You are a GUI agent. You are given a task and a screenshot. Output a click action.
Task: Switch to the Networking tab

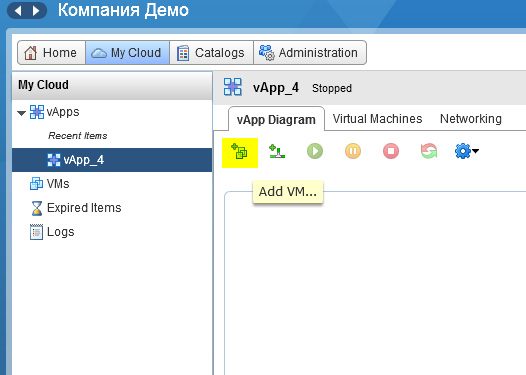pyautogui.click(x=471, y=119)
